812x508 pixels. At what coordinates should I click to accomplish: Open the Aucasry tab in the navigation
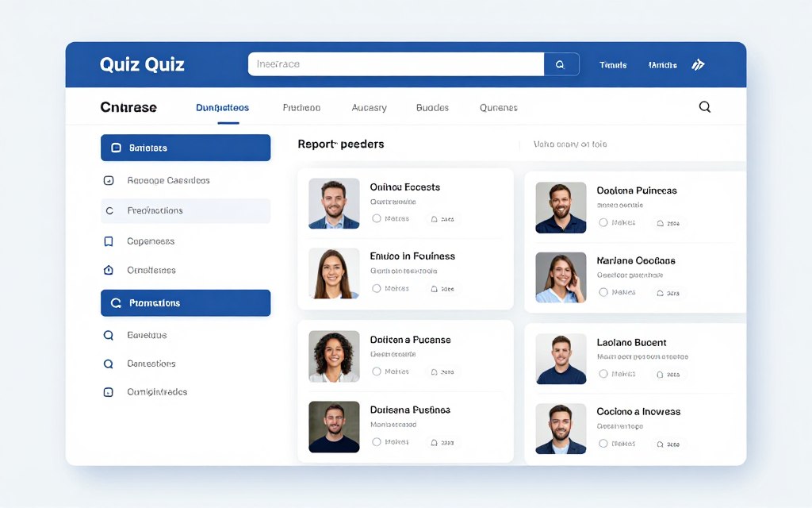point(369,106)
